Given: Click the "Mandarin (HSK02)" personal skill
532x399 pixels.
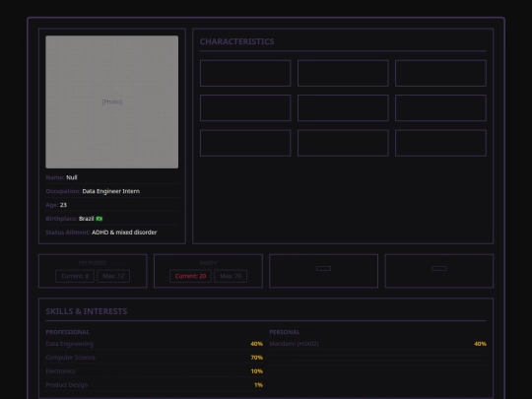Looking at the screenshot, I should 295,344.
